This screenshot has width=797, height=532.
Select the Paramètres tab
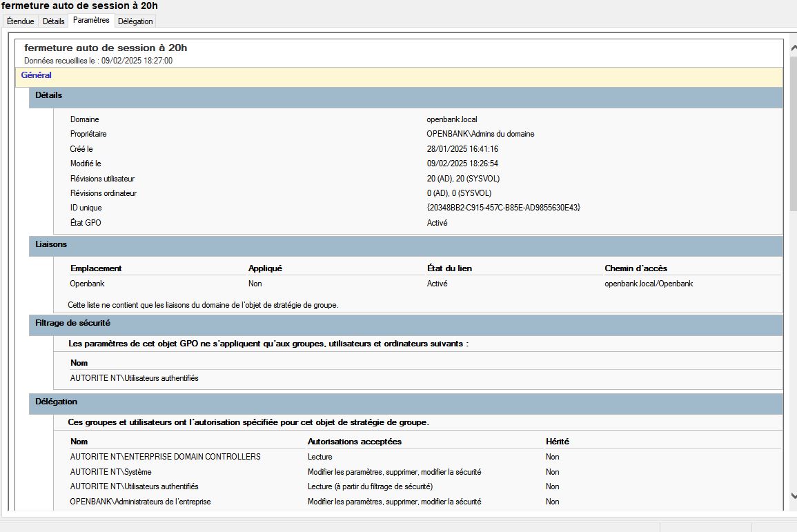91,21
